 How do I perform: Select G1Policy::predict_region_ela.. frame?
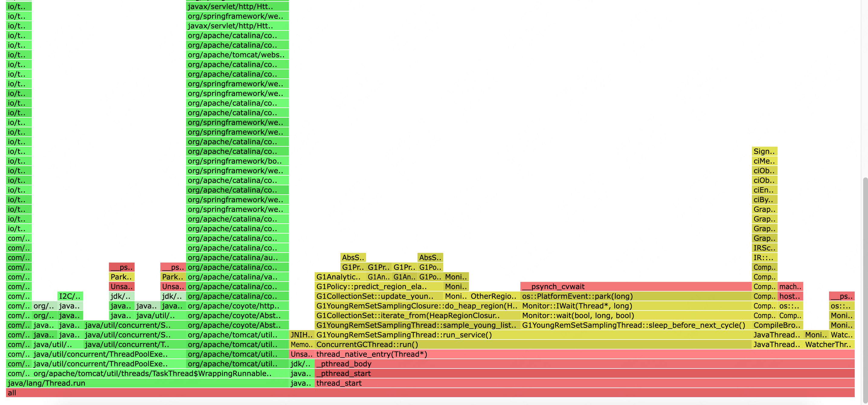point(378,286)
